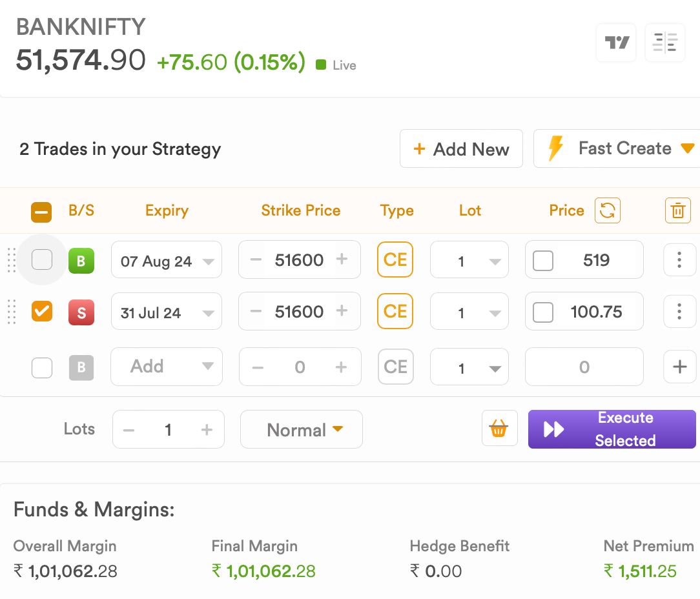
Task: Tick the checkbox beside price 100.75
Action: pos(543,312)
